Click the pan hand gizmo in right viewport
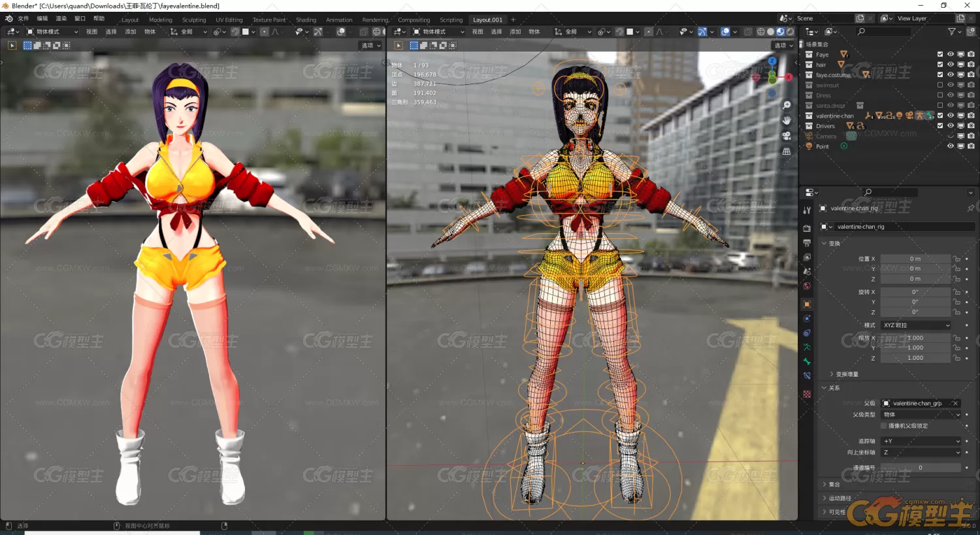The height and width of the screenshot is (535, 980). point(787,120)
